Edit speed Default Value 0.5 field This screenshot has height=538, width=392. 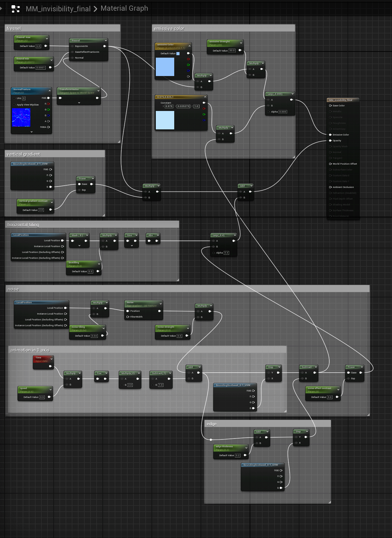pos(42,397)
